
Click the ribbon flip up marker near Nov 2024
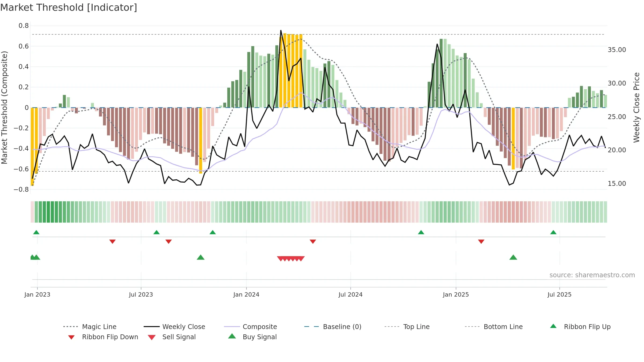tap(421, 232)
